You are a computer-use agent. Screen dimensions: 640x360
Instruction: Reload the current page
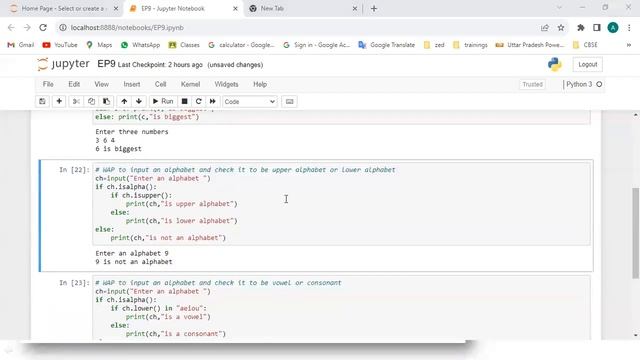43,28
